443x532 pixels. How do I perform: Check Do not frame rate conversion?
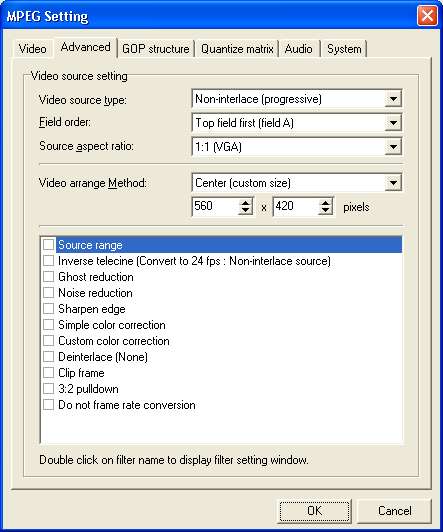click(48, 404)
